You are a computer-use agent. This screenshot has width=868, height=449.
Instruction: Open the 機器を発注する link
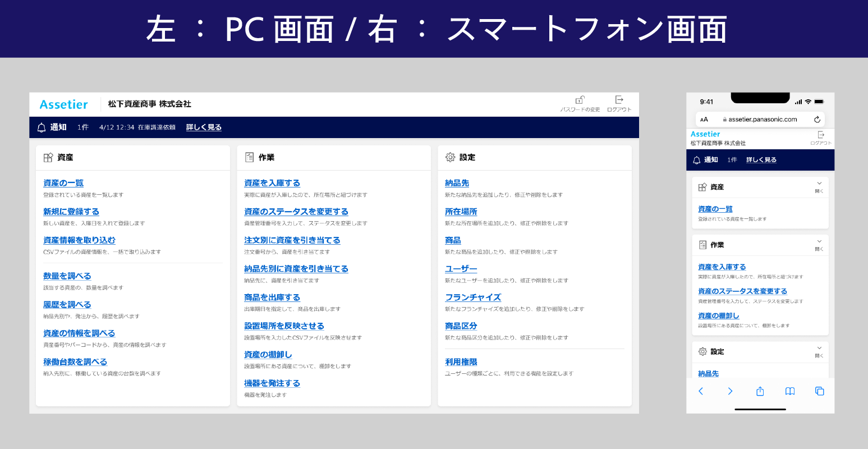(x=272, y=383)
